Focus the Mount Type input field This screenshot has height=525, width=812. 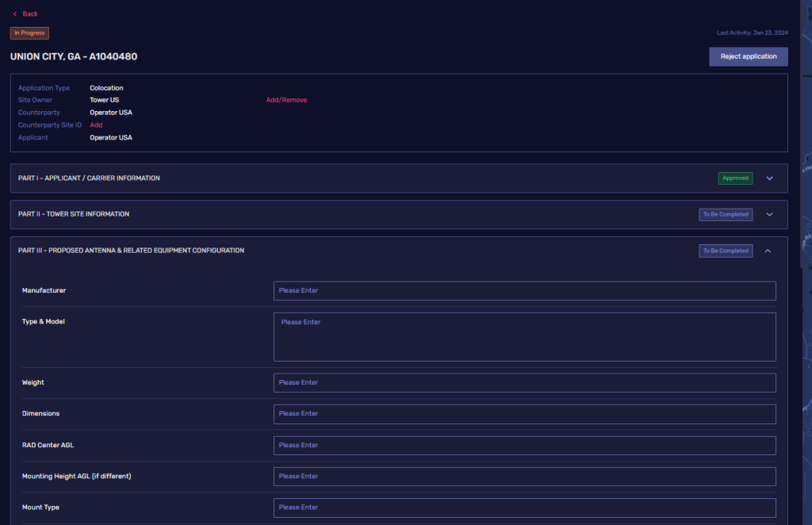coord(524,508)
